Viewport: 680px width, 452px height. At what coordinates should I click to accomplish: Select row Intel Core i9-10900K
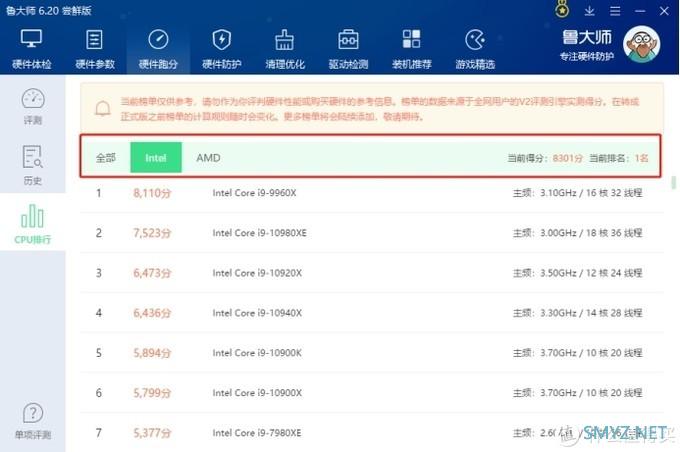[x=372, y=353]
